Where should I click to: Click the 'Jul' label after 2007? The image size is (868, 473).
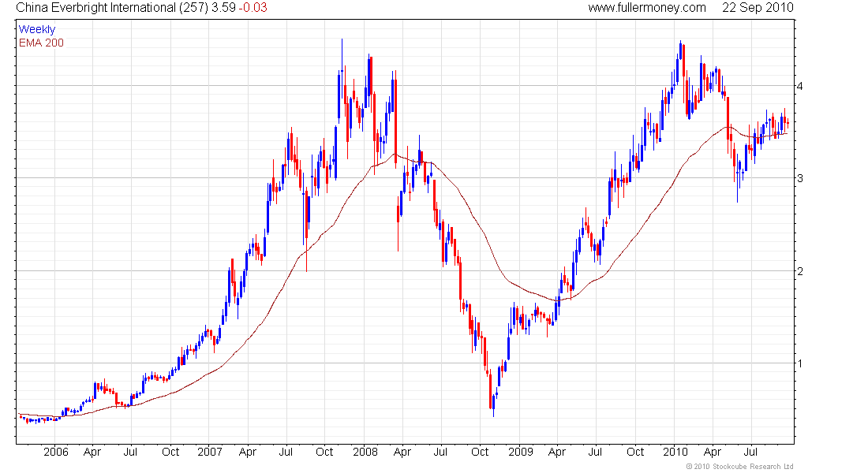286,452
